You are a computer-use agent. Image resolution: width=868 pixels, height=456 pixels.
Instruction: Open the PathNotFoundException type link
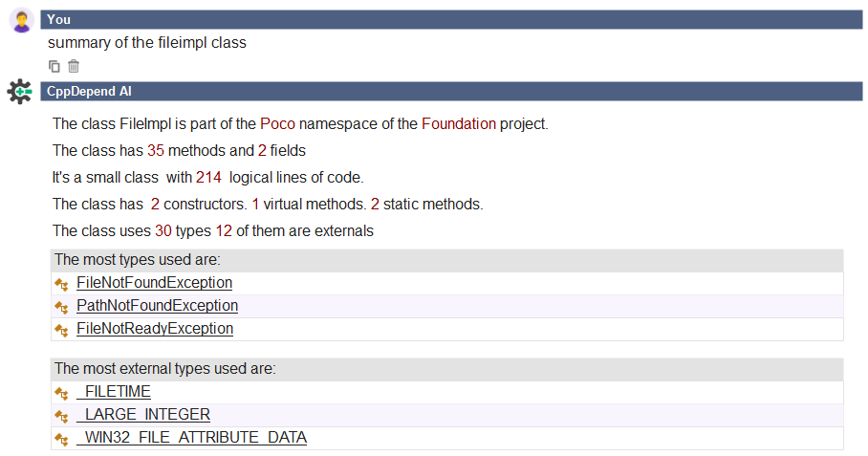pos(157,306)
